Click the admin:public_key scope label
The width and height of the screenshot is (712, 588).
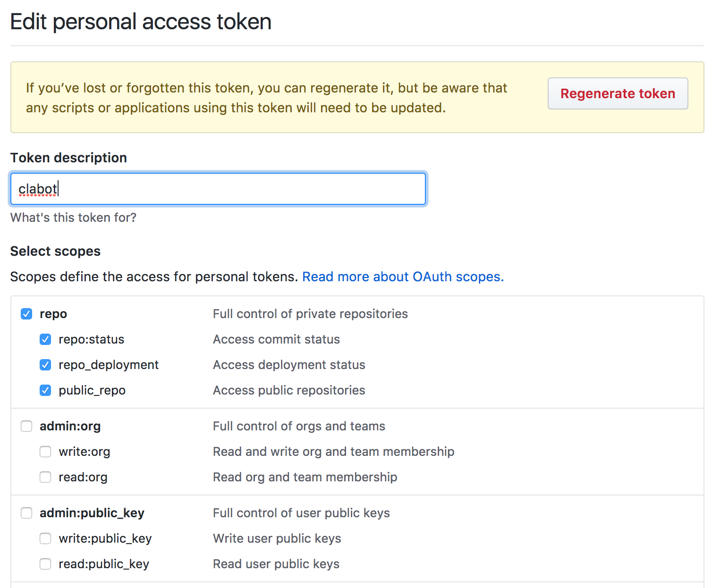pos(92,513)
